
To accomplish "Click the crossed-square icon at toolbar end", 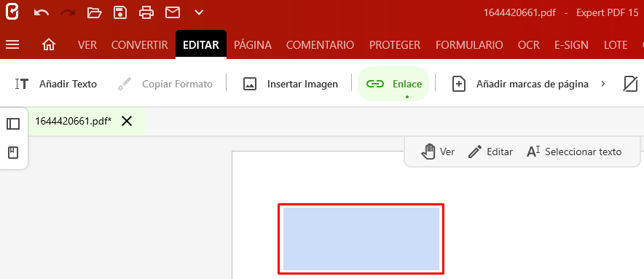I will point(630,84).
